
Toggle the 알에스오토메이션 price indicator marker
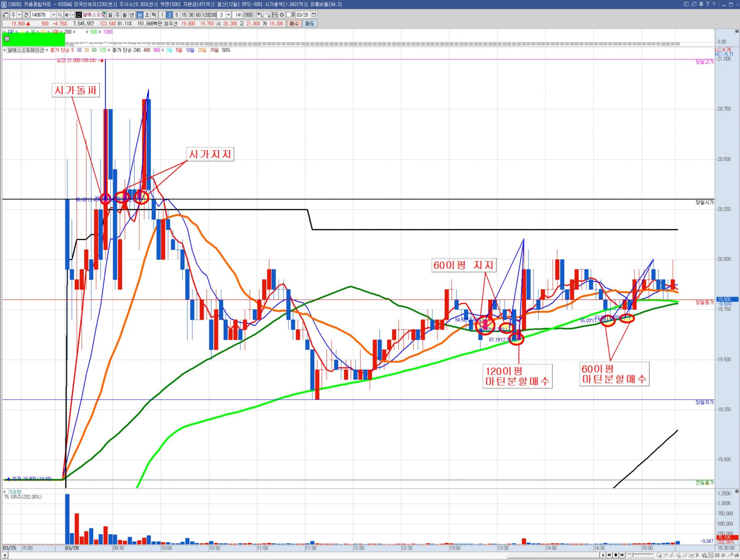tap(5, 50)
